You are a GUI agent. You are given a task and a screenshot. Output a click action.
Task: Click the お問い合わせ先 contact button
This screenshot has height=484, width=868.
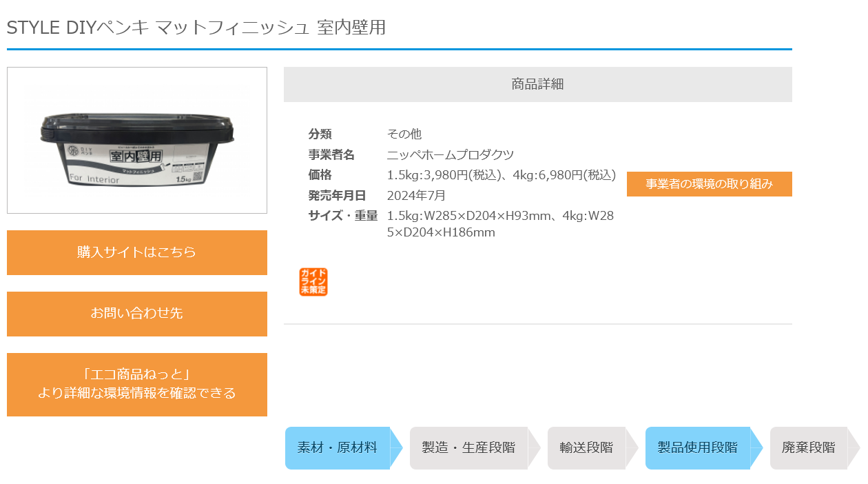coord(137,314)
